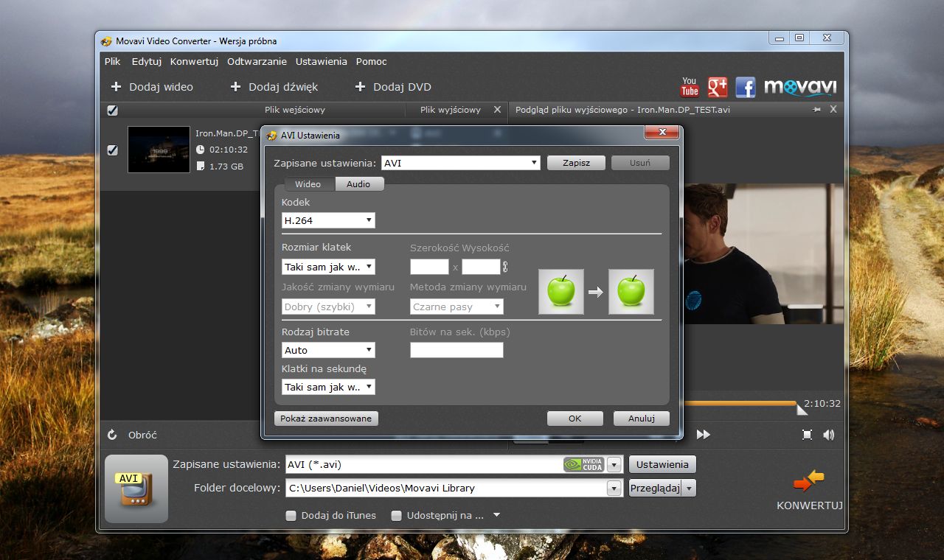Click the plus icon for Dodaj DVD

pos(360,87)
